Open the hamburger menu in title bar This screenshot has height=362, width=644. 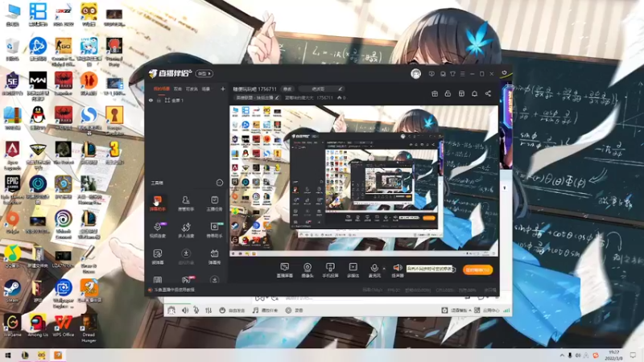[x=462, y=74]
